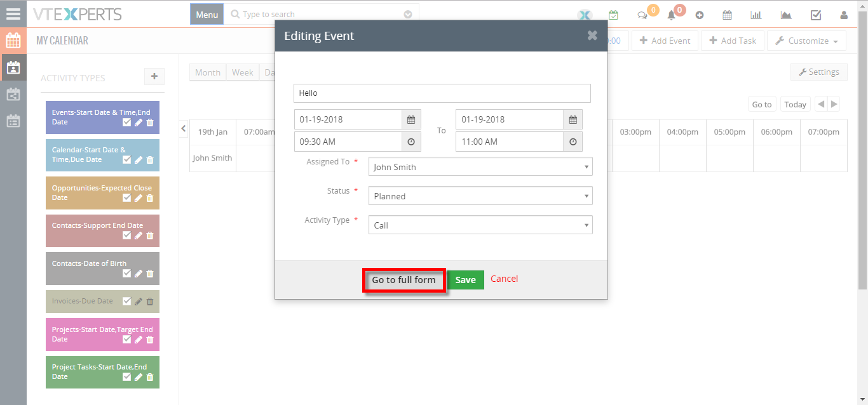The height and width of the screenshot is (405, 868).
Task: Open the green calendar check icon in header
Action: pyautogui.click(x=613, y=15)
